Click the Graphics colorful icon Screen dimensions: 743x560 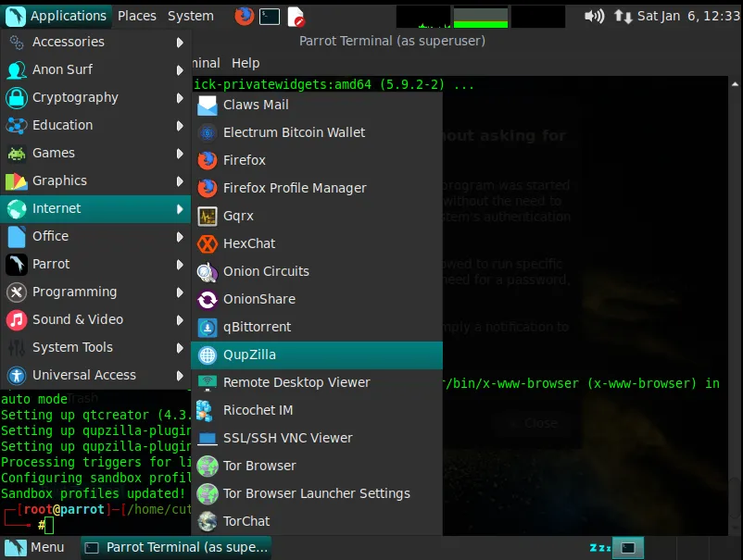tap(17, 181)
